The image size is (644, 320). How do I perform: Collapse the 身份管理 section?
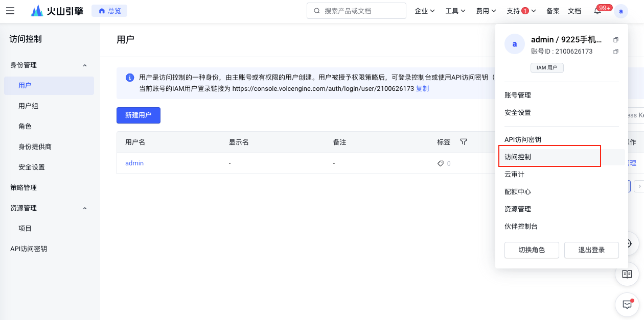tap(85, 65)
